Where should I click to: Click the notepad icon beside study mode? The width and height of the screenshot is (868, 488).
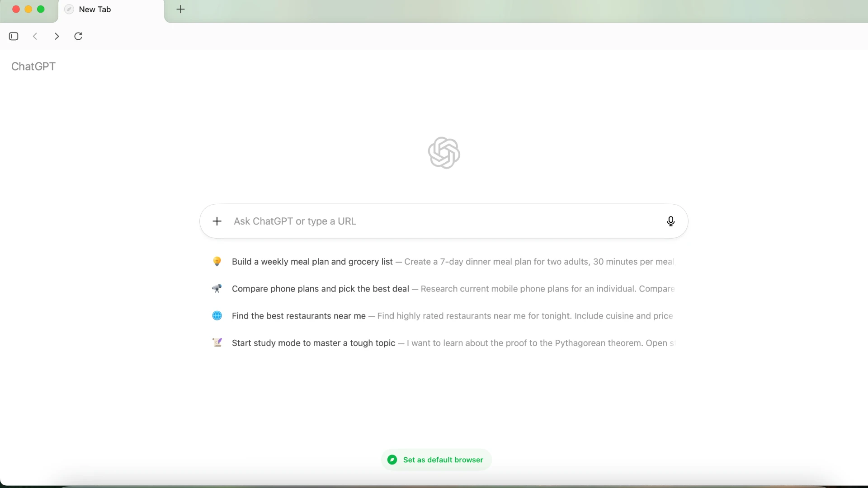(x=217, y=343)
